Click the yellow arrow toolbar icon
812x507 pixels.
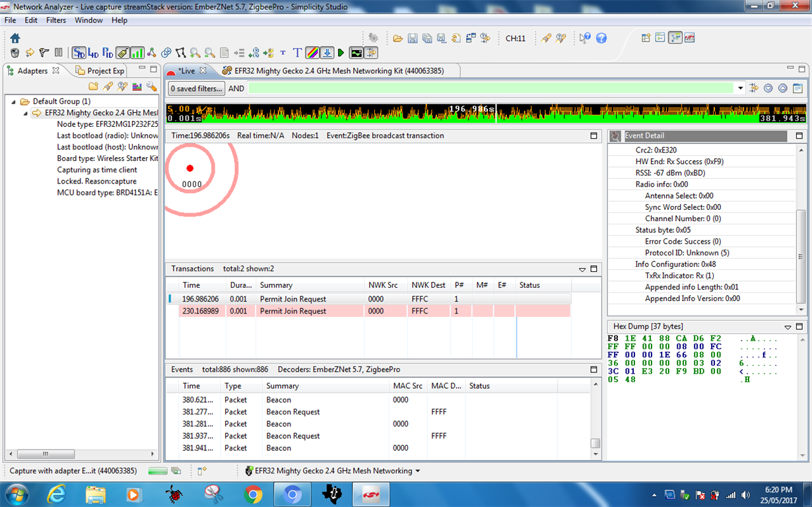coord(30,53)
